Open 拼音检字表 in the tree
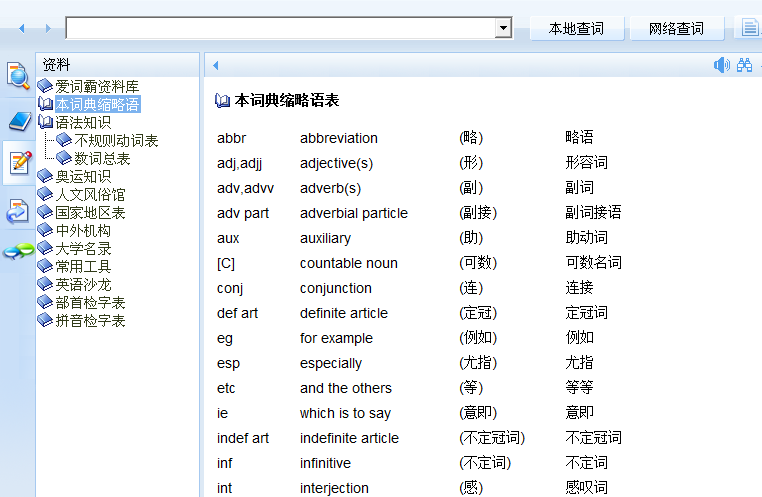Screen dimensions: 762x497 tap(90, 320)
